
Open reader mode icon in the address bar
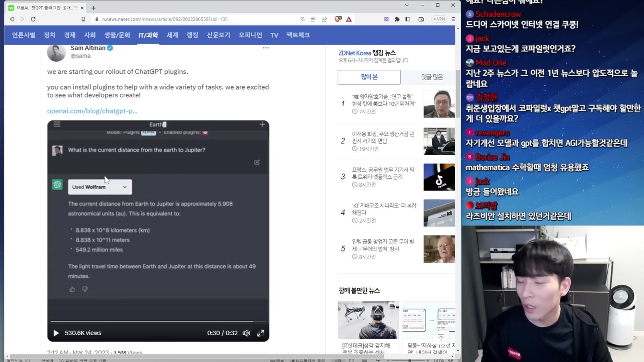[313, 19]
